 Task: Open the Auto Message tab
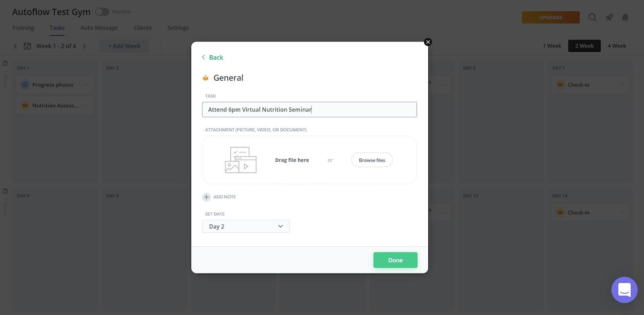(99, 28)
